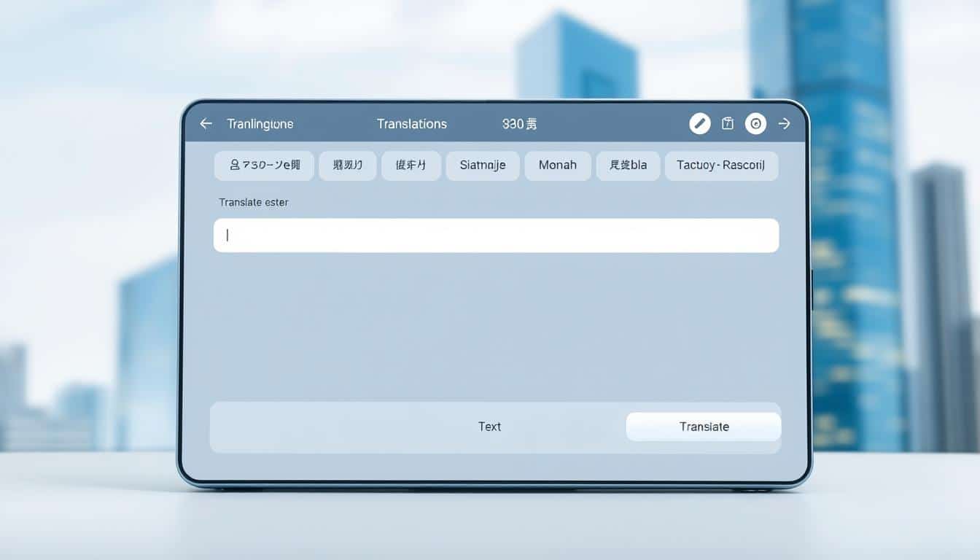Click the Translate ester label

(253, 202)
